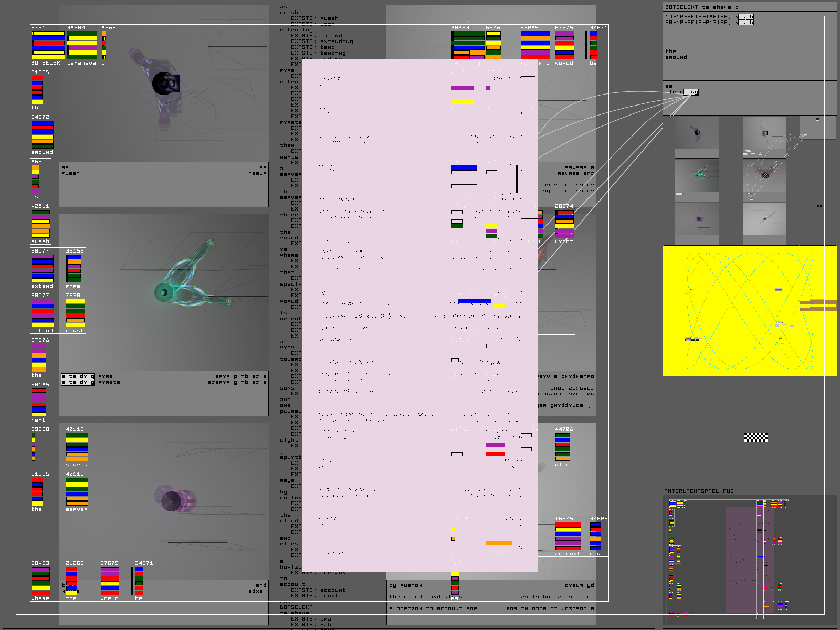The width and height of the screenshot is (840, 630).
Task: Click the 'world' color stack numbered 27675 at top
Action: [564, 45]
